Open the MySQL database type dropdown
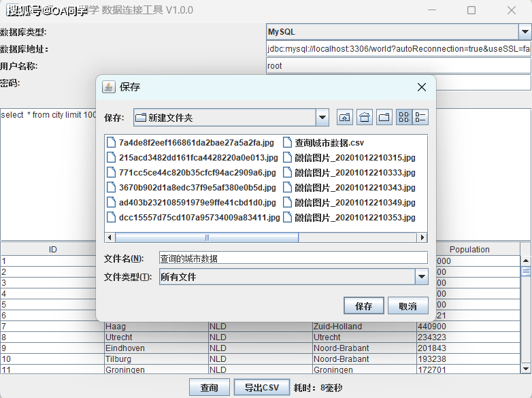The image size is (532, 398). [x=525, y=32]
